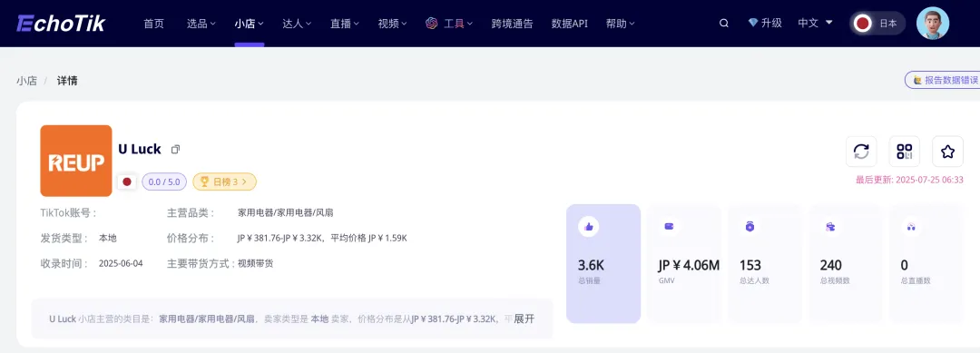This screenshot has height=353, width=980.
Task: Copy the U Luck shop name
Action: (176, 150)
